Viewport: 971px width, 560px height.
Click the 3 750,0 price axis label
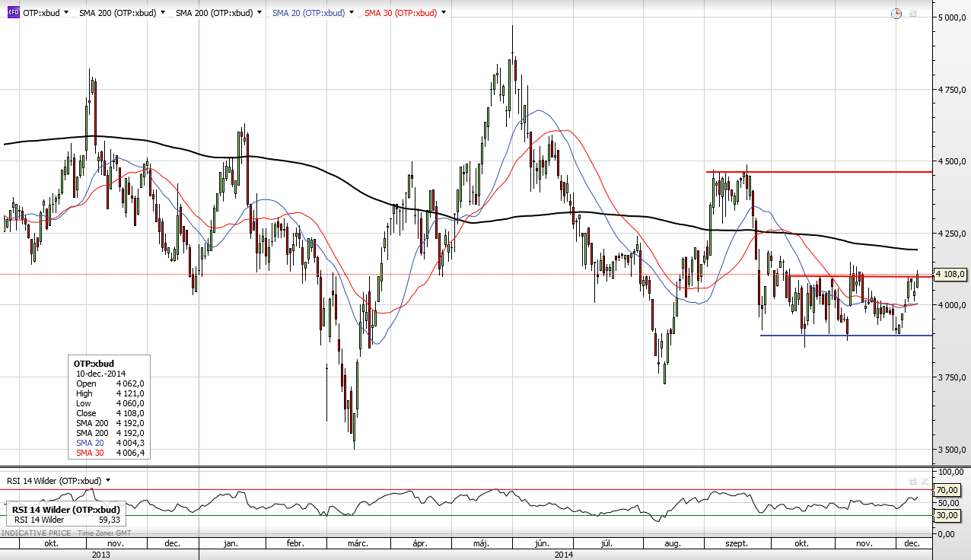953,377
